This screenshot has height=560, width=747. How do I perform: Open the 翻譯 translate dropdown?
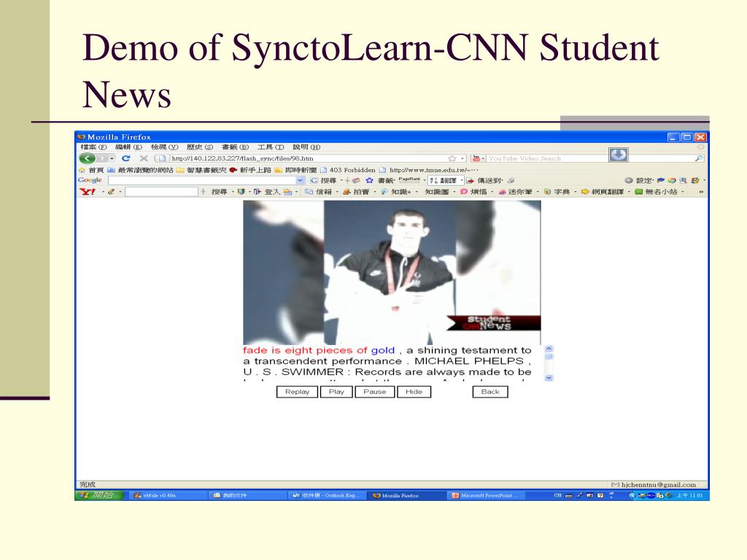click(x=446, y=181)
